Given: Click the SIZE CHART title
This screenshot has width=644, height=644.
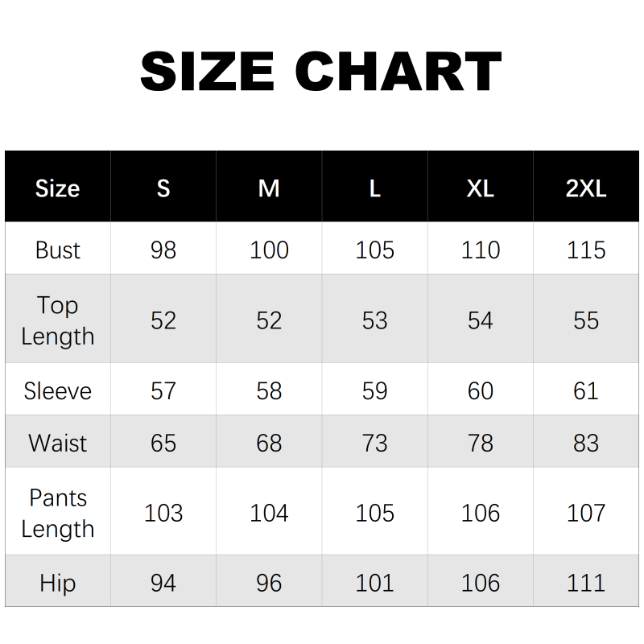Looking at the screenshot, I should click(321, 71).
